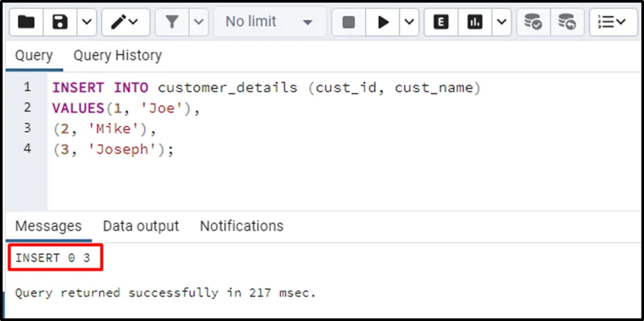Open the Notifications tab
Viewport: 644px width, 321px height.
coord(241,226)
